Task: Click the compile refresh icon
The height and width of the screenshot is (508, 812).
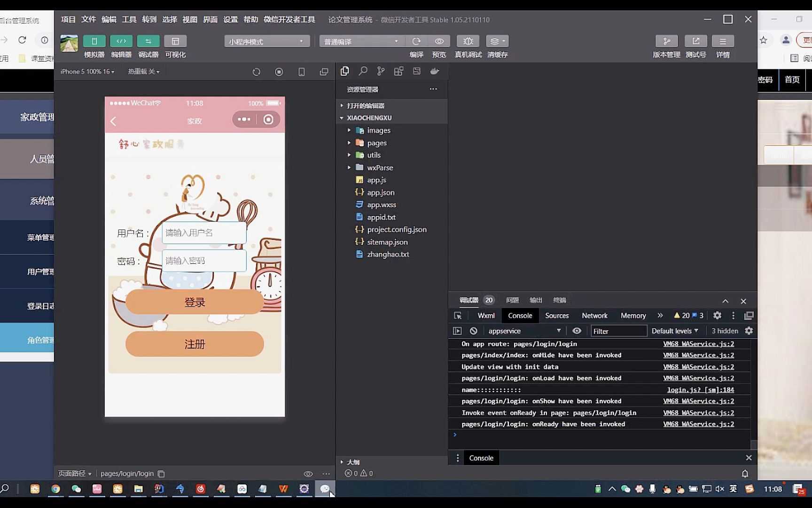Action: point(416,41)
